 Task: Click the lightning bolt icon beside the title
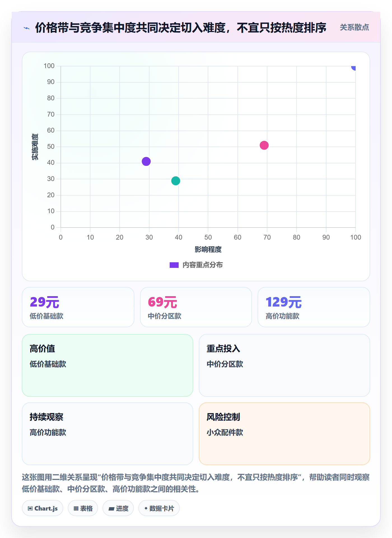click(x=27, y=28)
